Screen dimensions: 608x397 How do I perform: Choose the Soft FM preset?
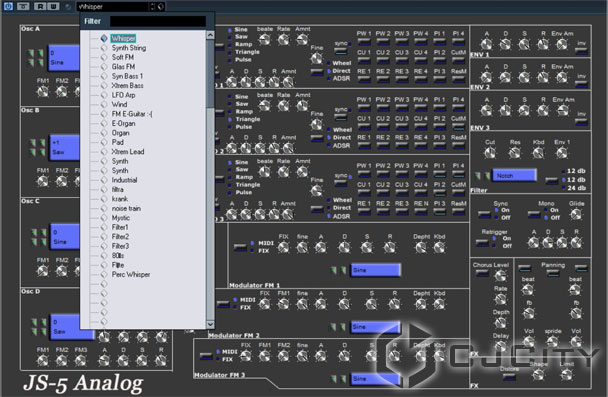click(123, 57)
